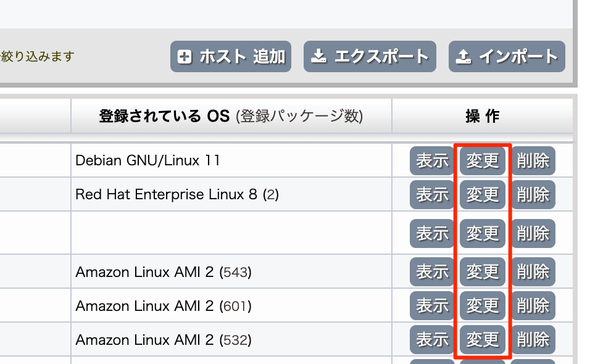Click the 登録されている OS column header
The image size is (611, 364).
[x=231, y=116]
